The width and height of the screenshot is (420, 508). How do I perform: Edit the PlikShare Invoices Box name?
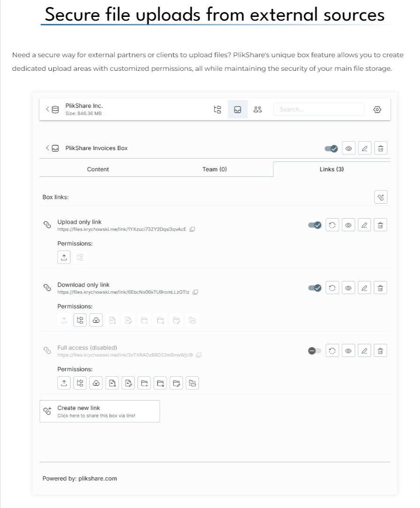pyautogui.click(x=365, y=148)
